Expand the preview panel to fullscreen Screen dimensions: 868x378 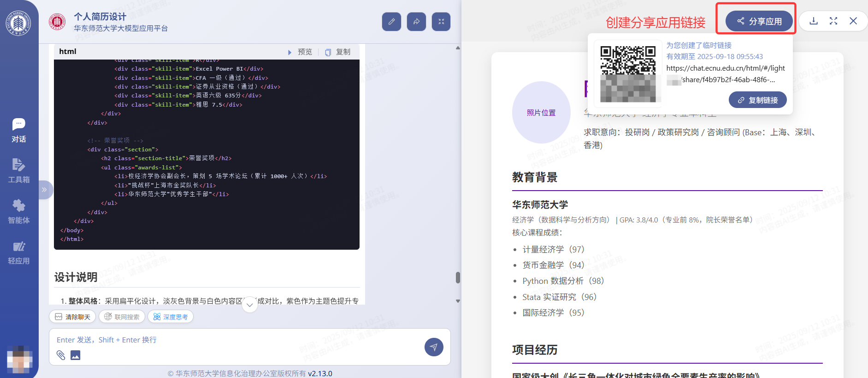pos(833,21)
